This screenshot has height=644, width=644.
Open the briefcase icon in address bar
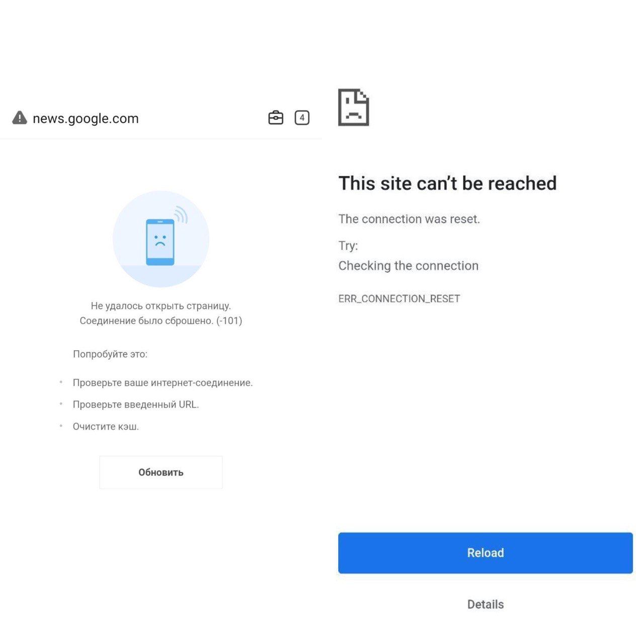tap(276, 118)
